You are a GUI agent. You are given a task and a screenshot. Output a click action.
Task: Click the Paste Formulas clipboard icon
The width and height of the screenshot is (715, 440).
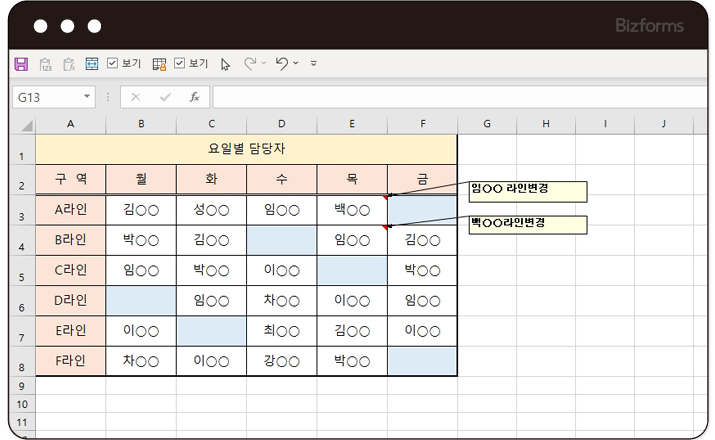[68, 64]
